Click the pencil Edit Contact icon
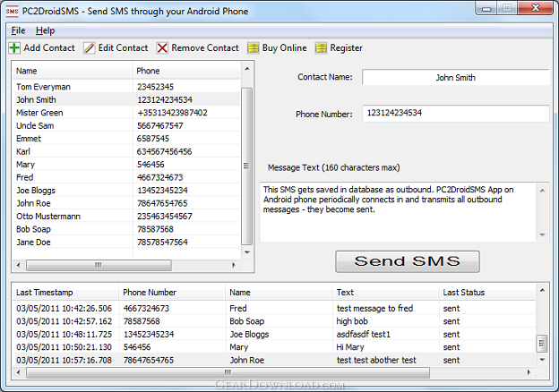 tap(89, 47)
